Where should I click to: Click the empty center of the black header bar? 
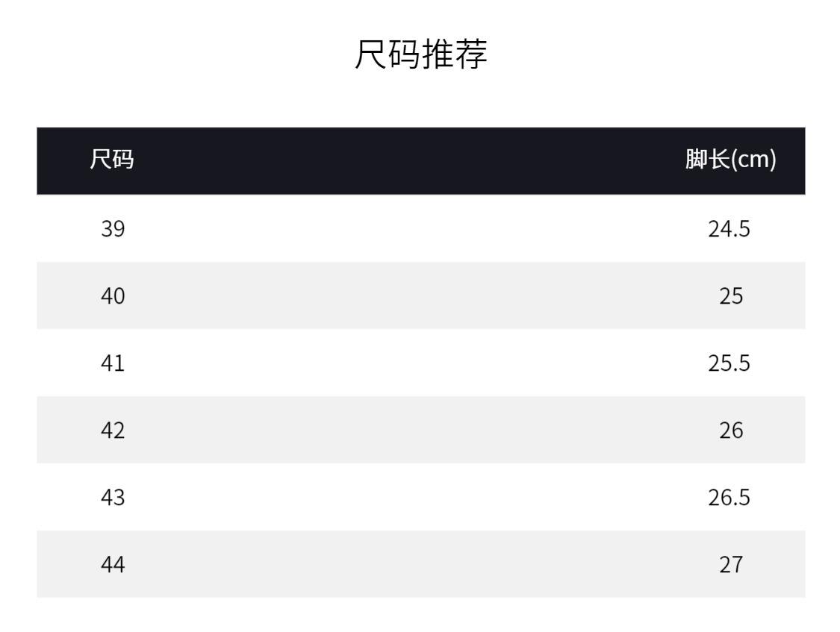[x=420, y=160]
